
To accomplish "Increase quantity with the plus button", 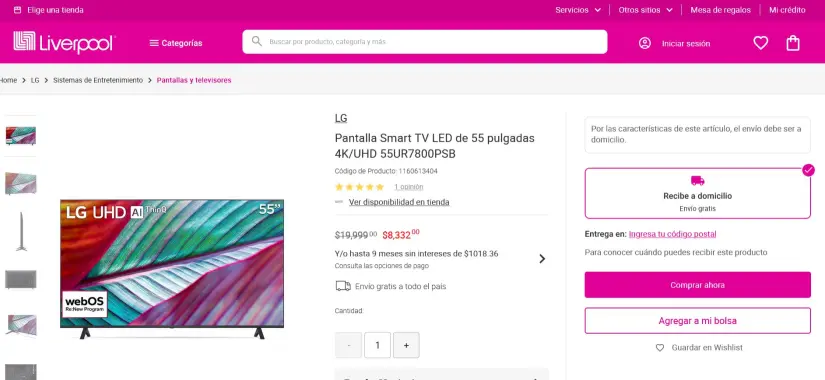I will pyautogui.click(x=406, y=345).
